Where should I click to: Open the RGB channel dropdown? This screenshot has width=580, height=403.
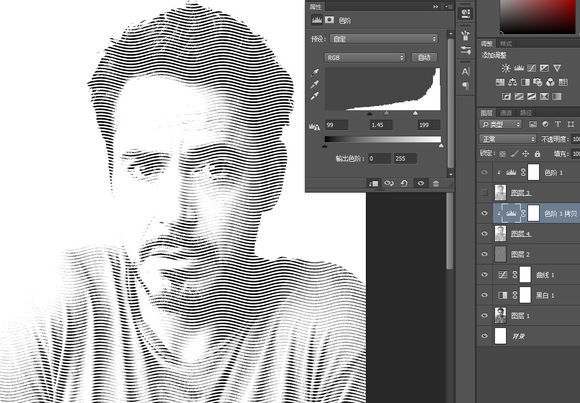point(365,58)
